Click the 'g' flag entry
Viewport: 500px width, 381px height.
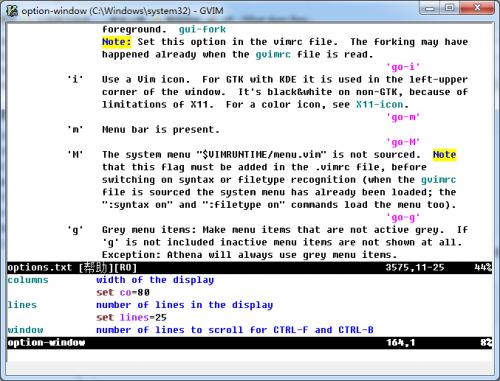pyautogui.click(x=75, y=230)
